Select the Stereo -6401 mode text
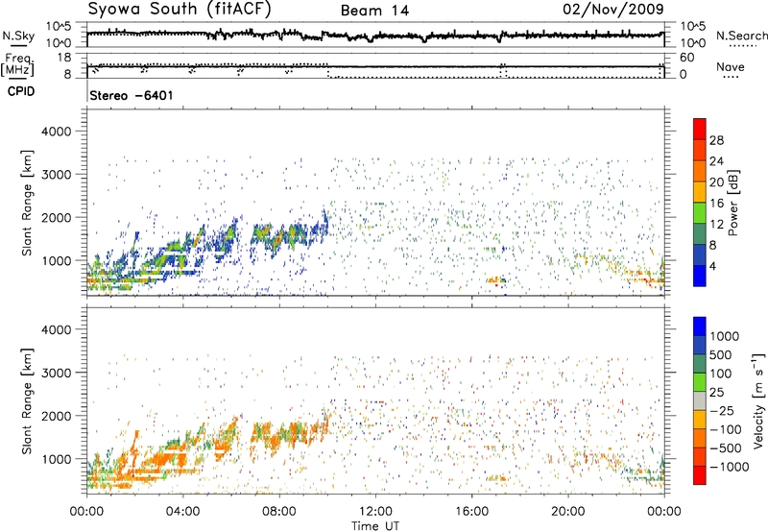 (132, 95)
